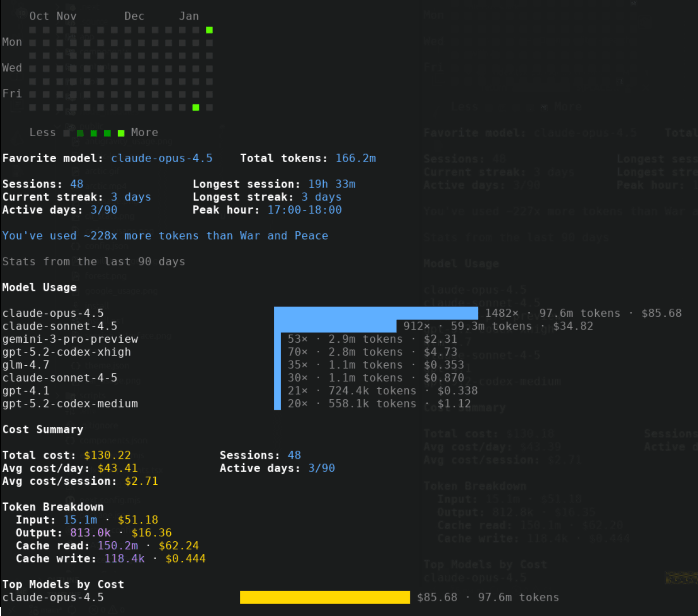
Task: Click the Stats from the last 90 days label
Action: tap(93, 261)
